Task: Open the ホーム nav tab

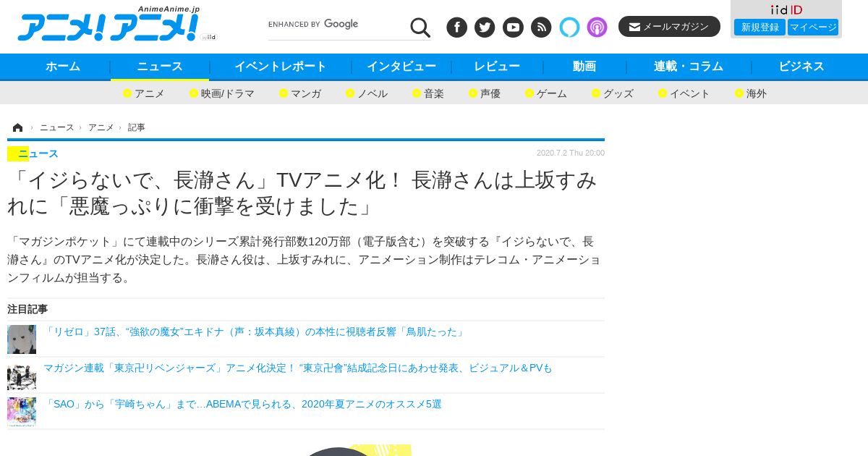Action: [63, 67]
